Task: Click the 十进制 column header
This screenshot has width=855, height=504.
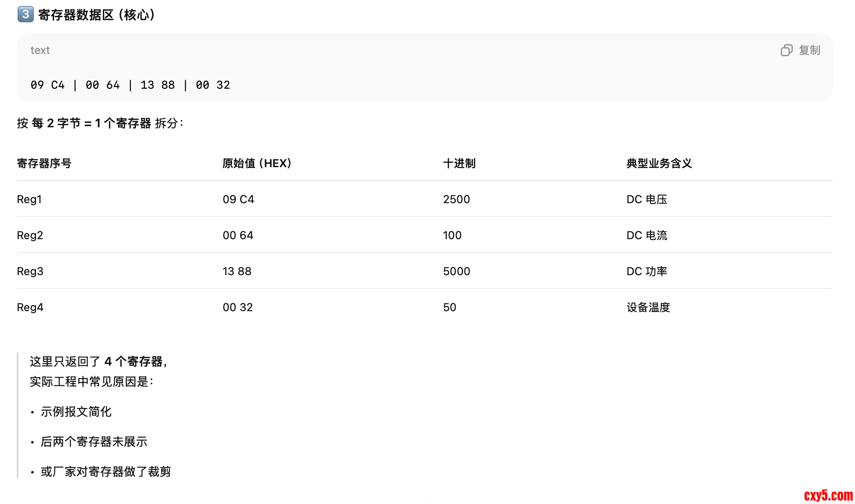Action: point(459,163)
